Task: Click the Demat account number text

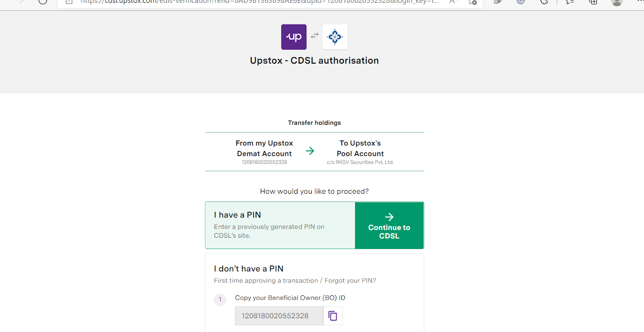Action: (264, 162)
